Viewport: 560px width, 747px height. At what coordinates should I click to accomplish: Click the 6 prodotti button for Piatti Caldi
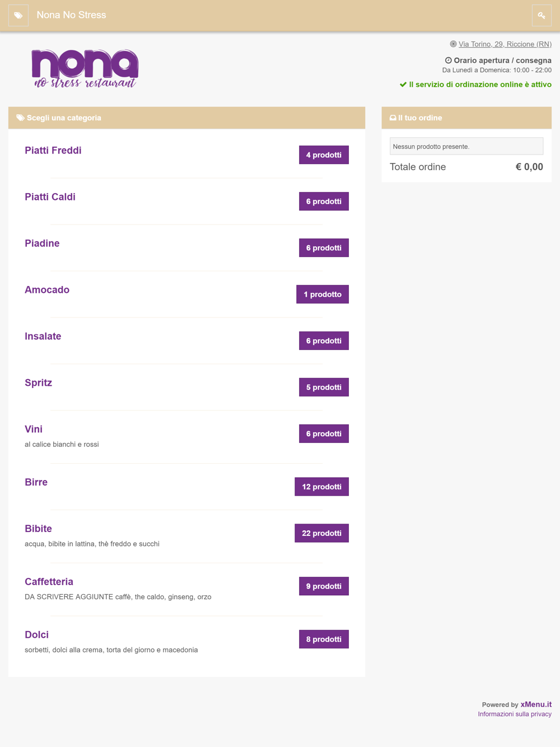point(324,202)
